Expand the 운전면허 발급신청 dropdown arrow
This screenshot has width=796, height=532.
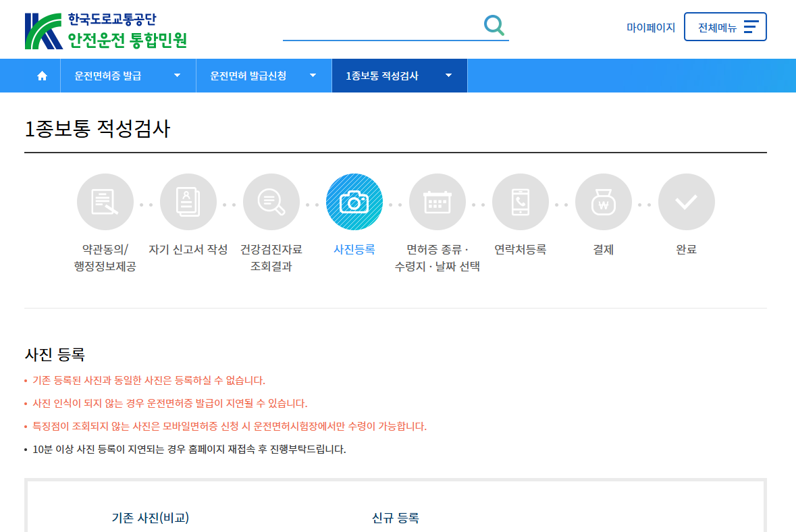coord(313,76)
